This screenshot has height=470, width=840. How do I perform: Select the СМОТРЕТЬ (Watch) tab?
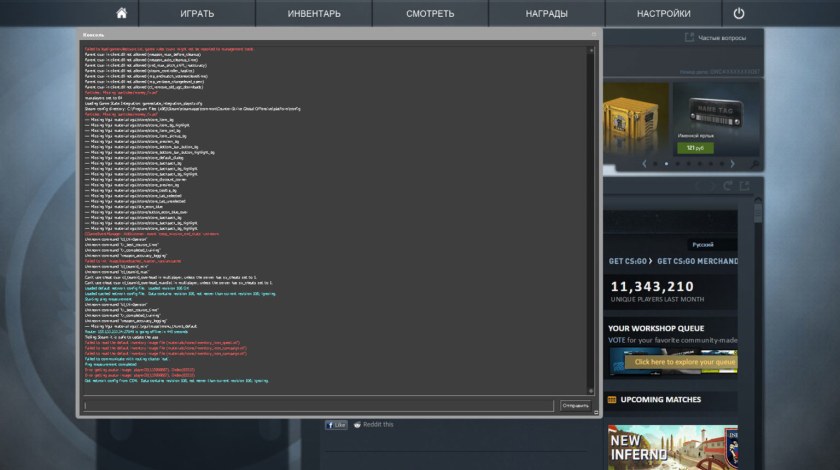tap(430, 14)
